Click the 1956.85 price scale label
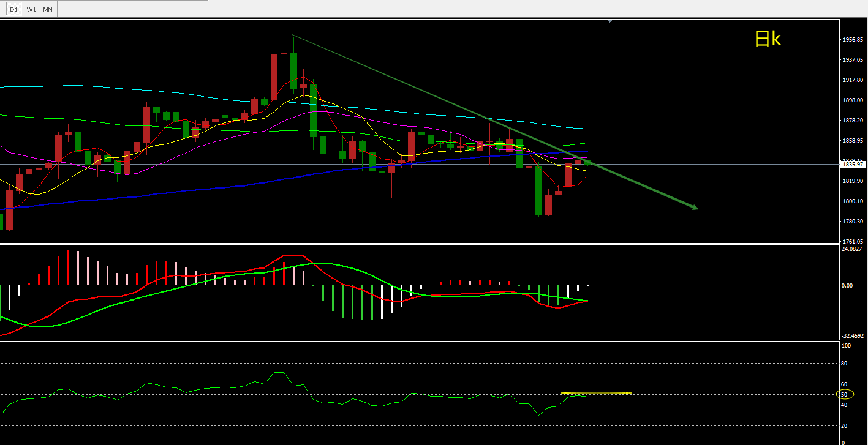868x445 pixels. click(853, 40)
